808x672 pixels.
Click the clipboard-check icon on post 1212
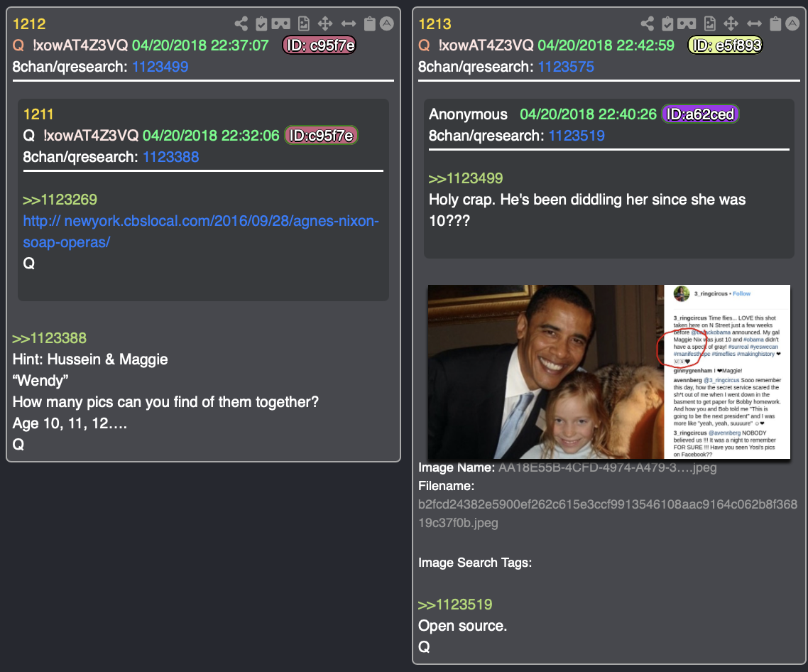pyautogui.click(x=261, y=23)
